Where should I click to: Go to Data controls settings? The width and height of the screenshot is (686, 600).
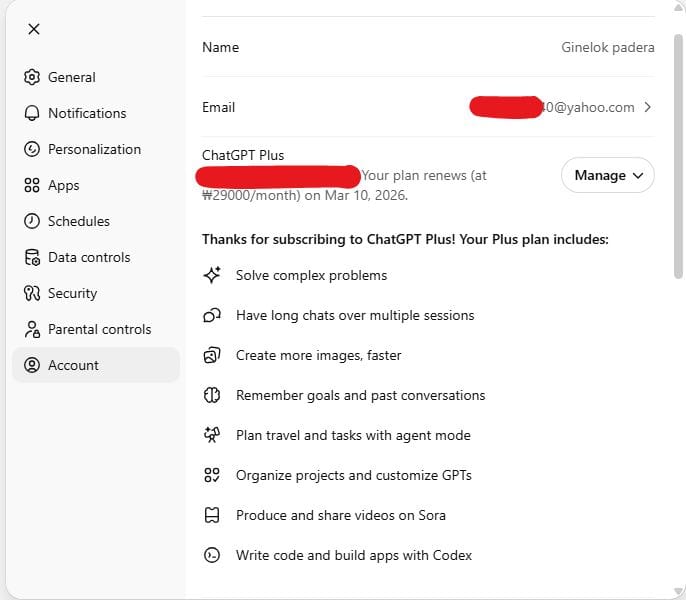[x=90, y=257]
